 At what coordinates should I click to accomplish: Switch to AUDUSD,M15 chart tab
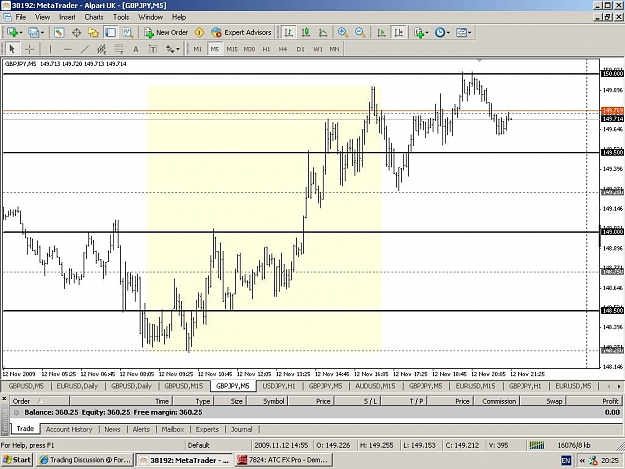tap(375, 386)
